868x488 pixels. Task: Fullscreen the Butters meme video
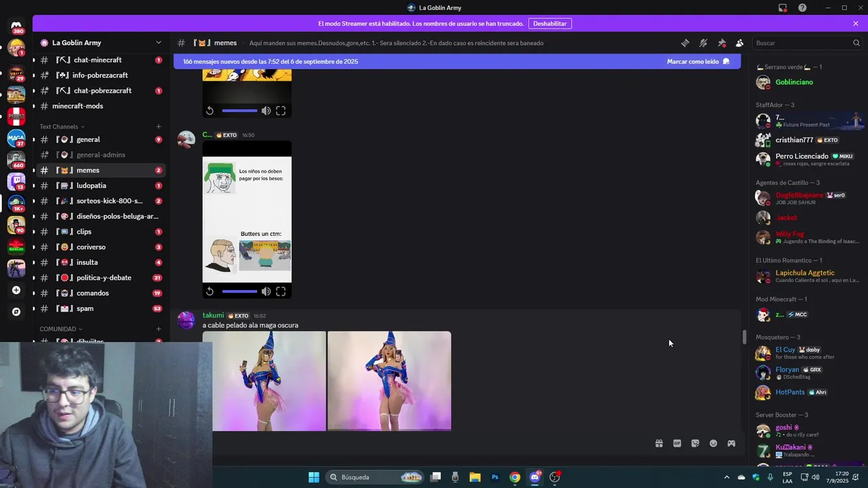point(281,291)
